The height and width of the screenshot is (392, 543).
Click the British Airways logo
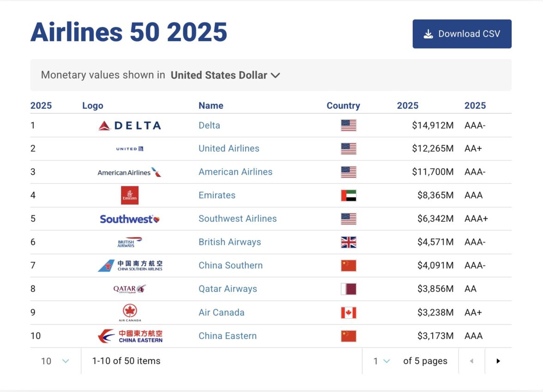point(130,242)
